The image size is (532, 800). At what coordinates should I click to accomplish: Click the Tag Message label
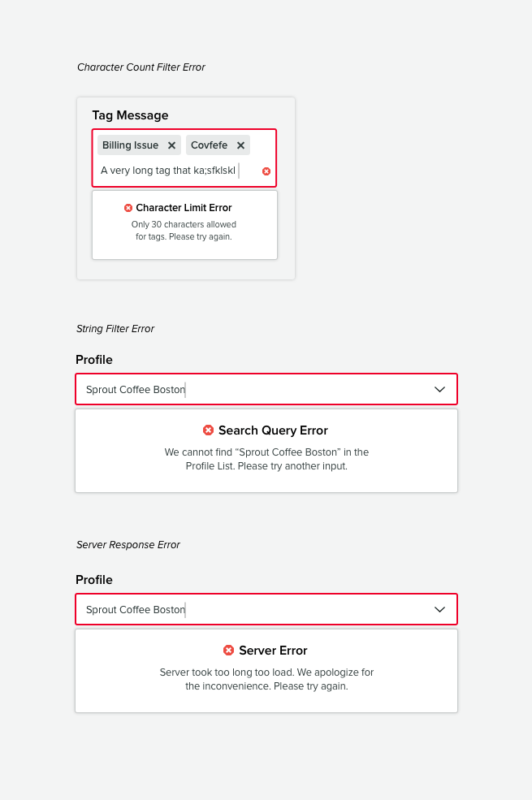(130, 115)
